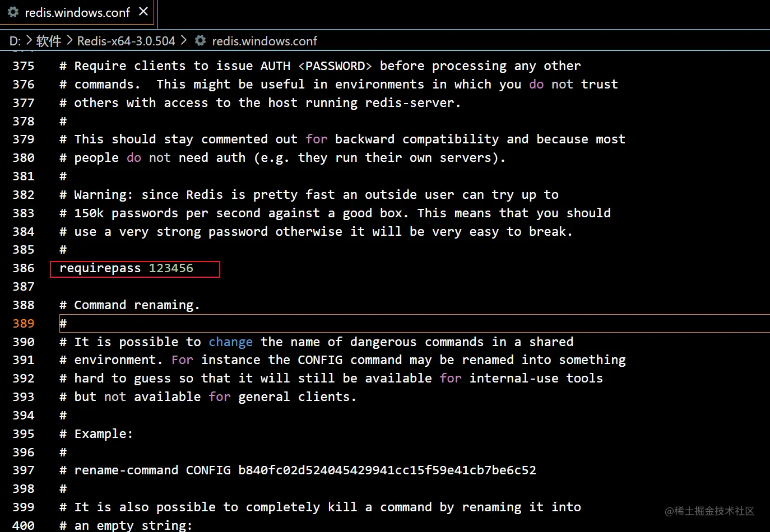
Task: Click 'rename-command' on line 397
Action: tap(126, 470)
